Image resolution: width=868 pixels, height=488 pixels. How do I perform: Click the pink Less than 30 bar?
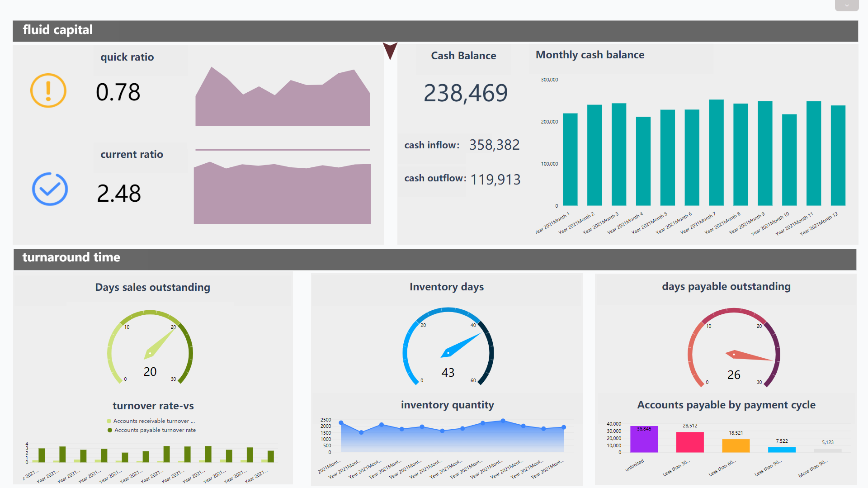(x=690, y=442)
